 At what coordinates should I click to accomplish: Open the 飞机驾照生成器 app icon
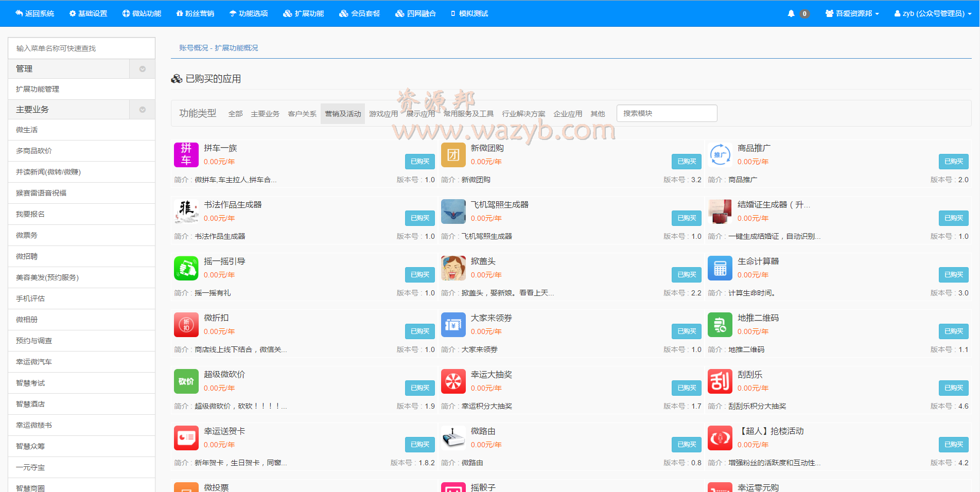[453, 212]
